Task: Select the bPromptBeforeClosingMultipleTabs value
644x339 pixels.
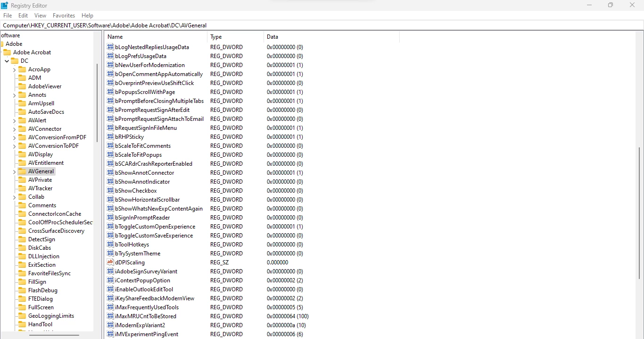Action: click(159, 101)
